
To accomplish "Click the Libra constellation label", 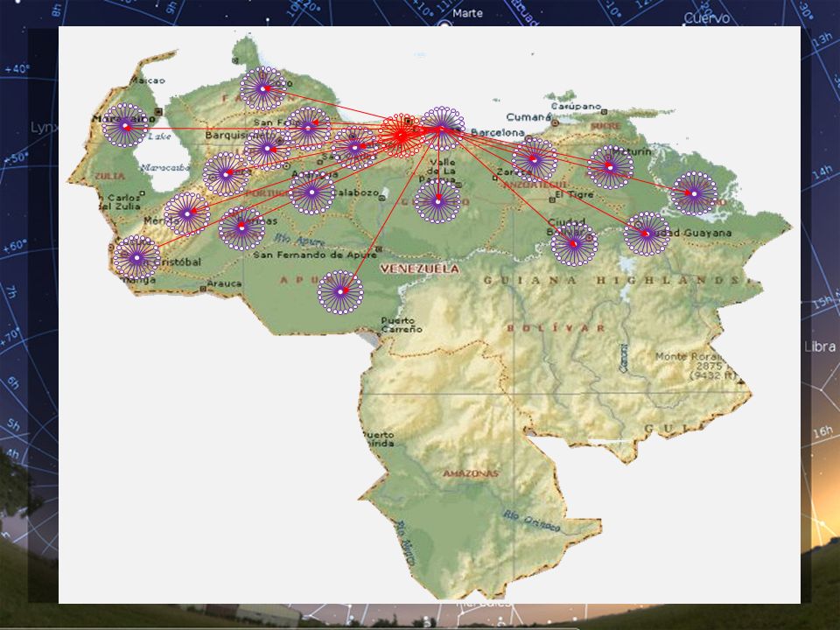I will click(820, 346).
